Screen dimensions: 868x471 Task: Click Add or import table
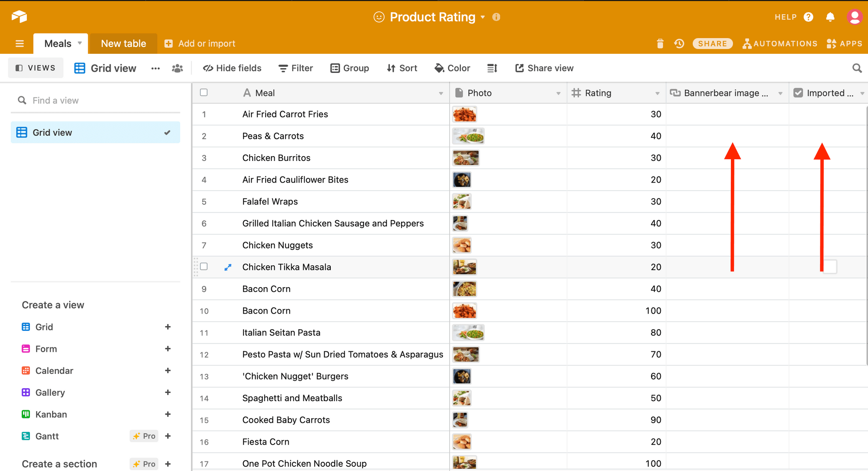[200, 43]
